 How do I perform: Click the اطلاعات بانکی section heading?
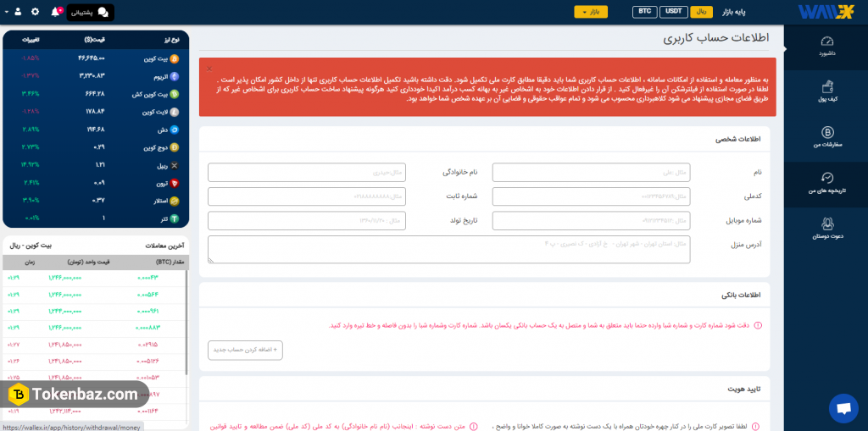click(x=741, y=296)
